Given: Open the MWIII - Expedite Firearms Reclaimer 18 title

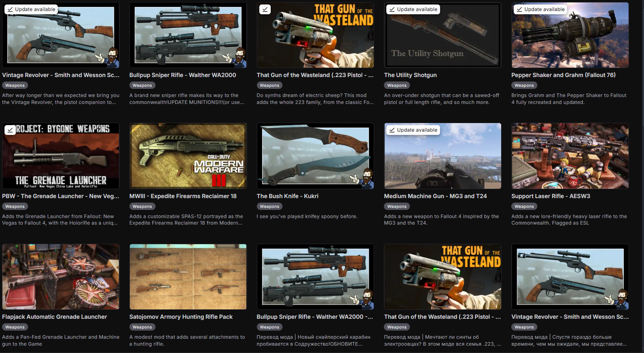Looking at the screenshot, I should (x=183, y=196).
